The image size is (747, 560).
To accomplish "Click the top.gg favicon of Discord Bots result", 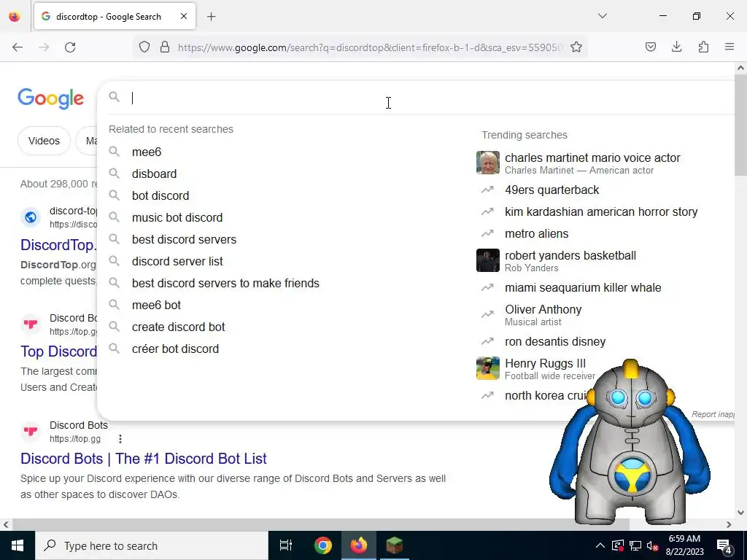I will pyautogui.click(x=31, y=432).
